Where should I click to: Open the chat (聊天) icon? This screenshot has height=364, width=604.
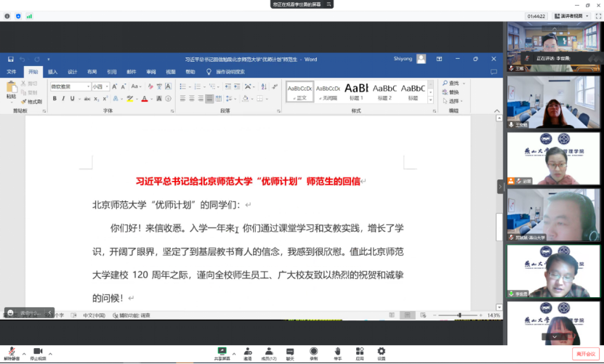290,352
